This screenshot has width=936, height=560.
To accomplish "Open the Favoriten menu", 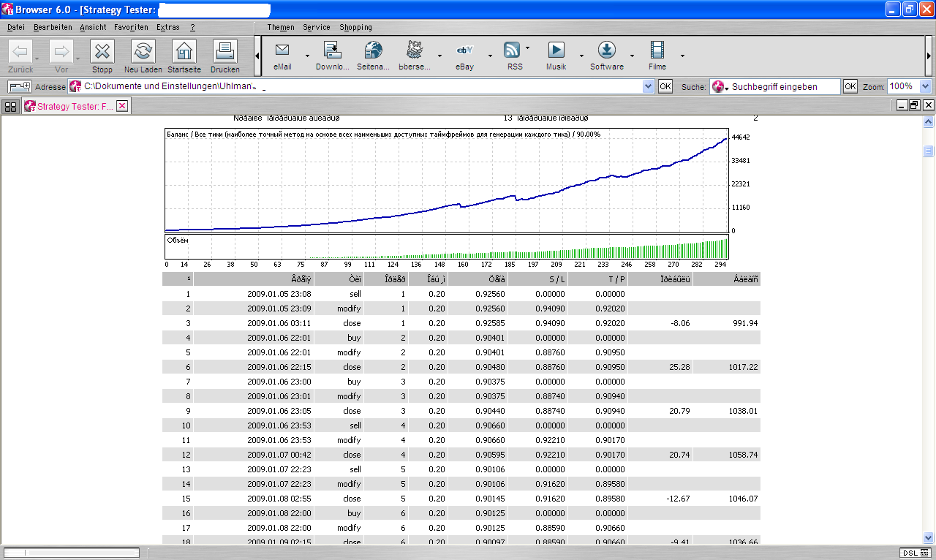I will coord(131,27).
